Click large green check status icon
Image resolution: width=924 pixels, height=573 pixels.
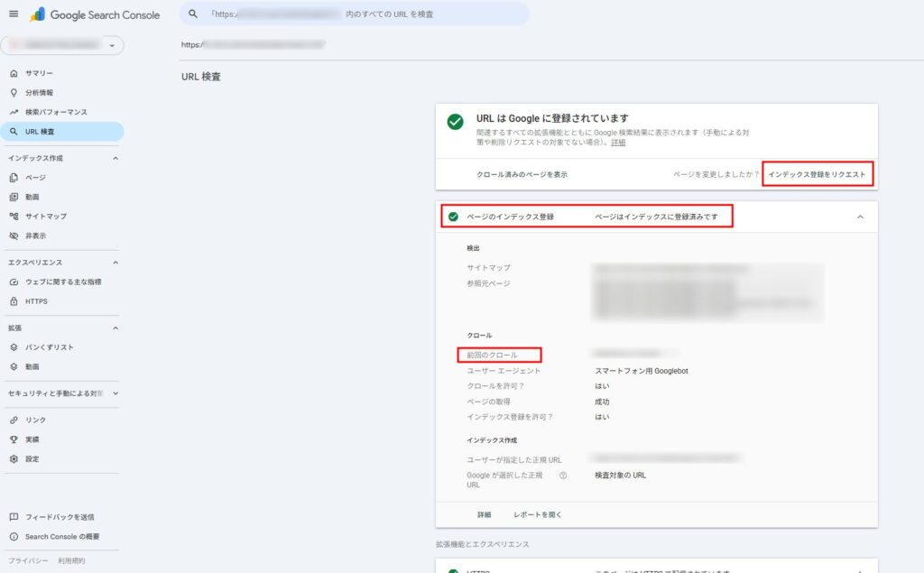pyautogui.click(x=455, y=122)
